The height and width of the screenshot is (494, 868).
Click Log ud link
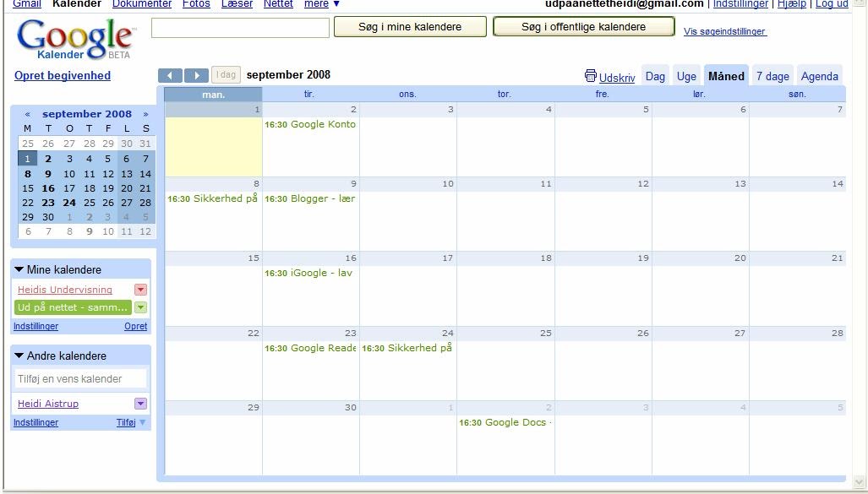[832, 4]
